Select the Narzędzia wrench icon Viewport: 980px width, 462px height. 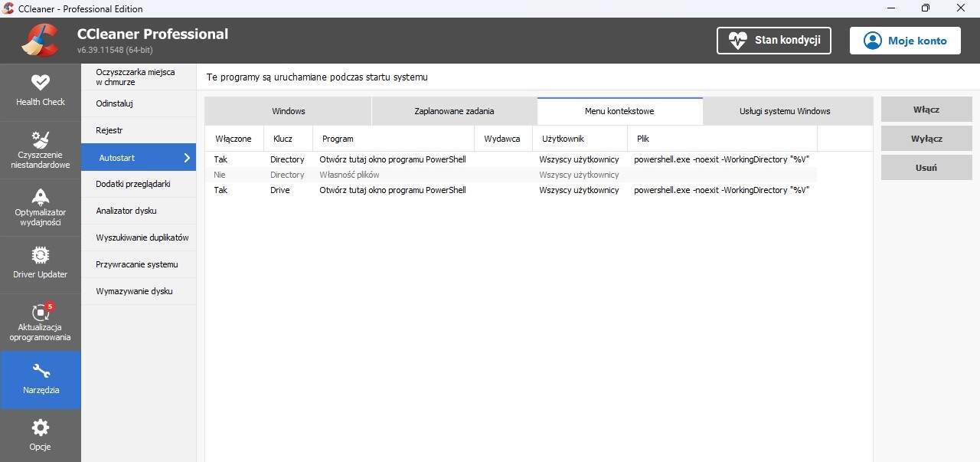pos(41,372)
